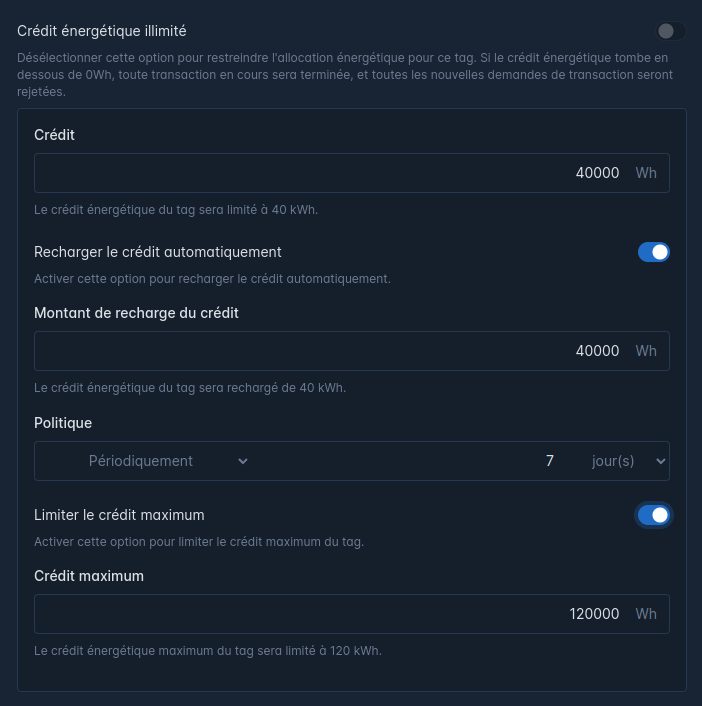Click the chevron next to Périodiquement

coord(243,461)
